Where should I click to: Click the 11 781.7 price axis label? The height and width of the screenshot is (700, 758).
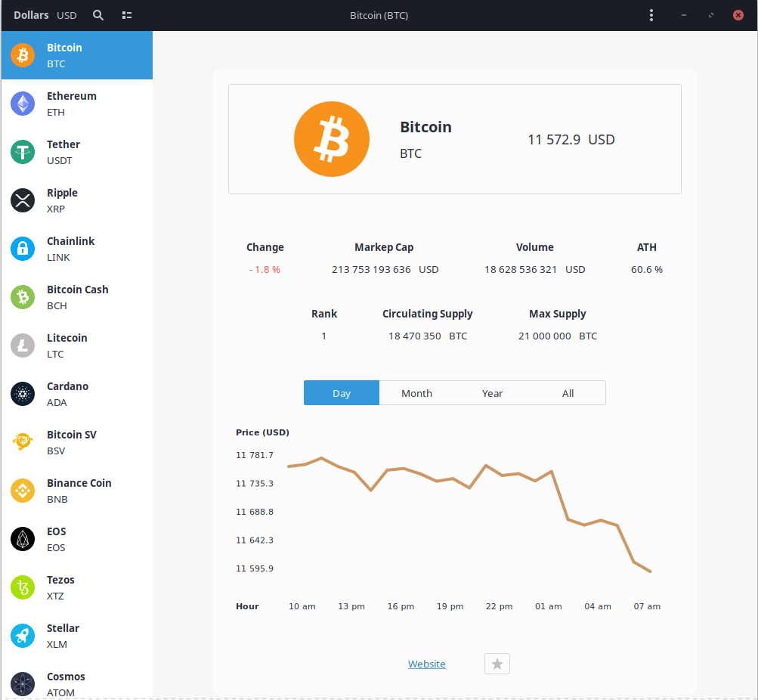click(254, 455)
